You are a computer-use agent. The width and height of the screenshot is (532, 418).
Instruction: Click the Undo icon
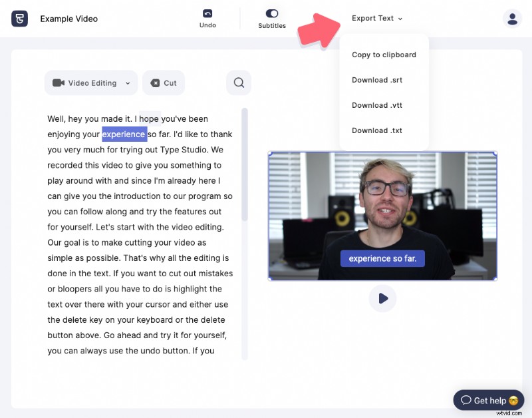point(207,13)
